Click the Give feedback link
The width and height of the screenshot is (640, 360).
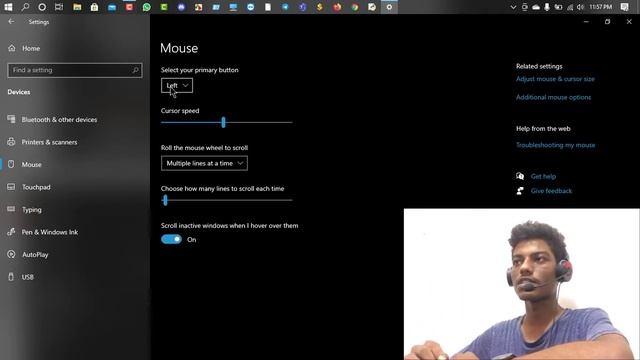[551, 191]
